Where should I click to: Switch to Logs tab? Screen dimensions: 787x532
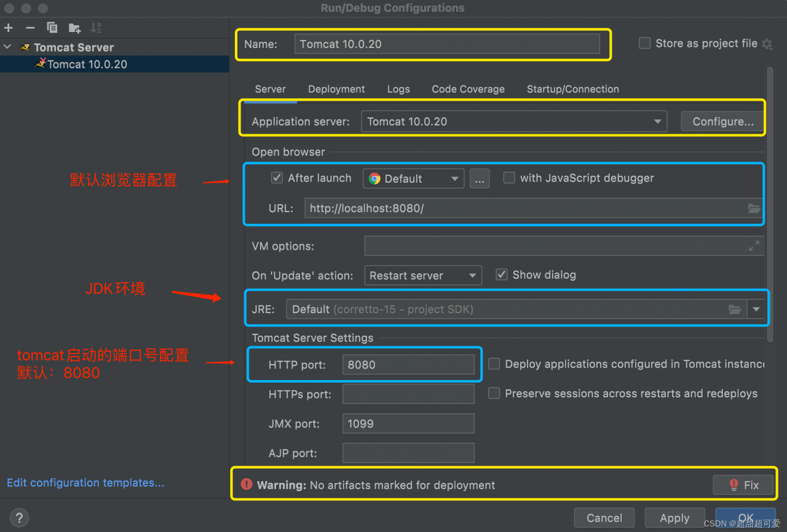coord(398,89)
